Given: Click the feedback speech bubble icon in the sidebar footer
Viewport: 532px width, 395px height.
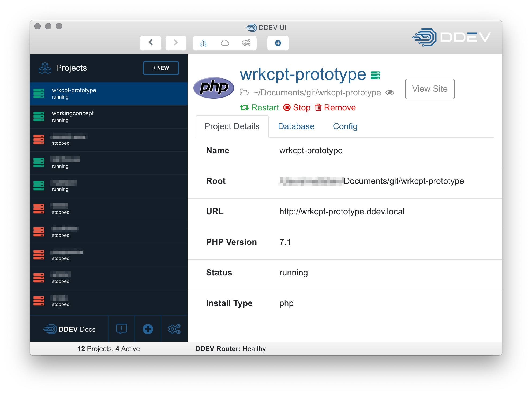Looking at the screenshot, I should pyautogui.click(x=122, y=329).
